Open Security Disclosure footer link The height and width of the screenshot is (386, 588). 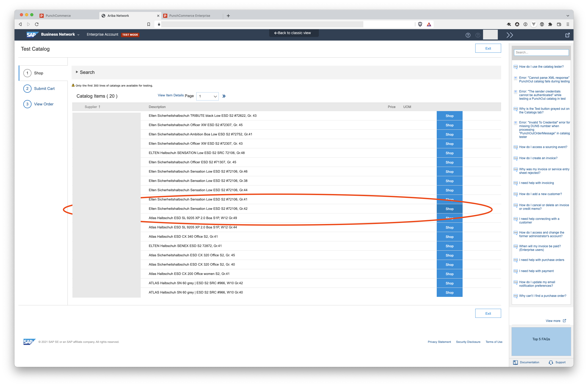click(x=468, y=342)
